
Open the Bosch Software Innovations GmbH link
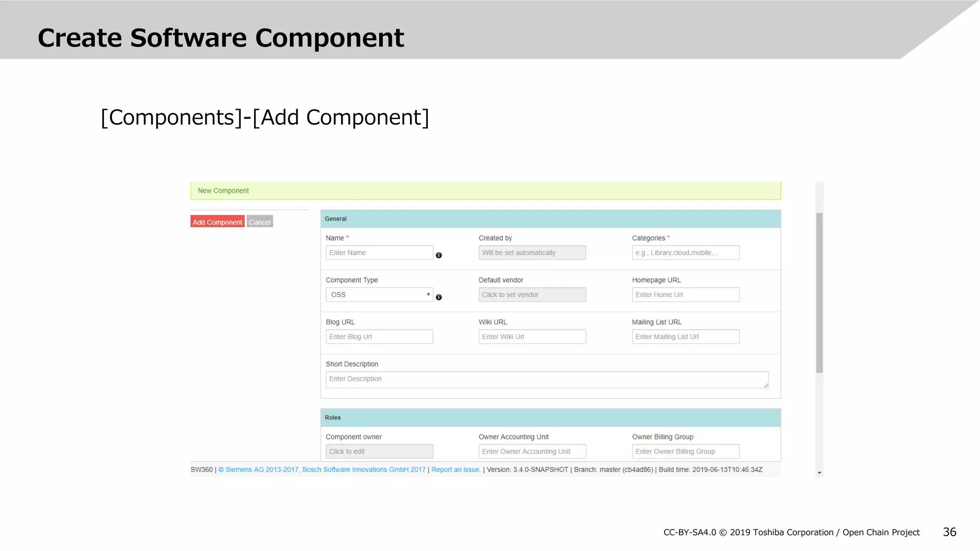tap(364, 470)
